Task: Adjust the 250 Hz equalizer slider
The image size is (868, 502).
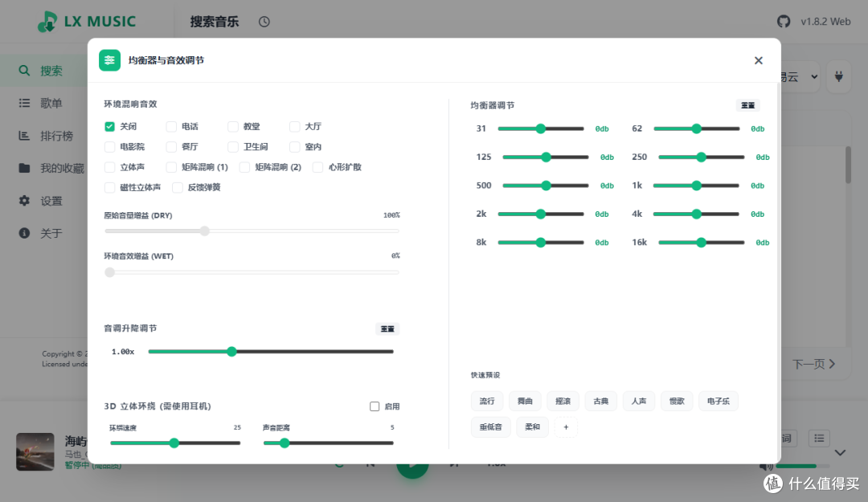Action: (x=702, y=157)
